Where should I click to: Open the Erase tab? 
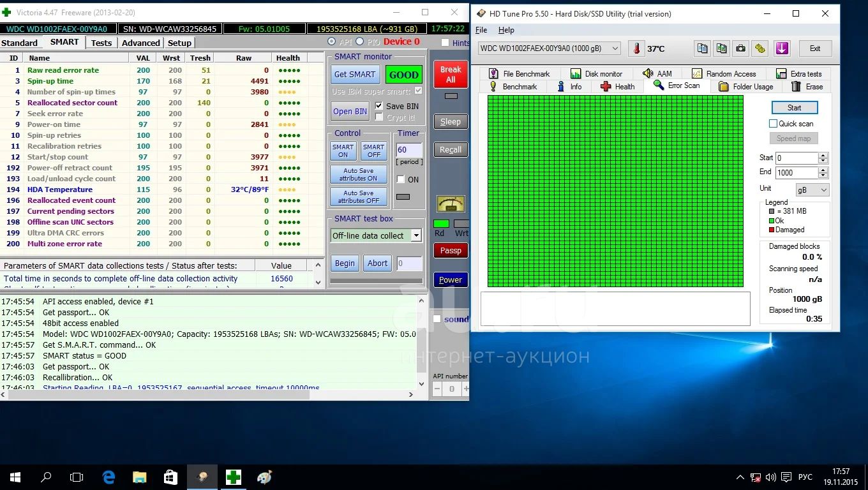[807, 86]
